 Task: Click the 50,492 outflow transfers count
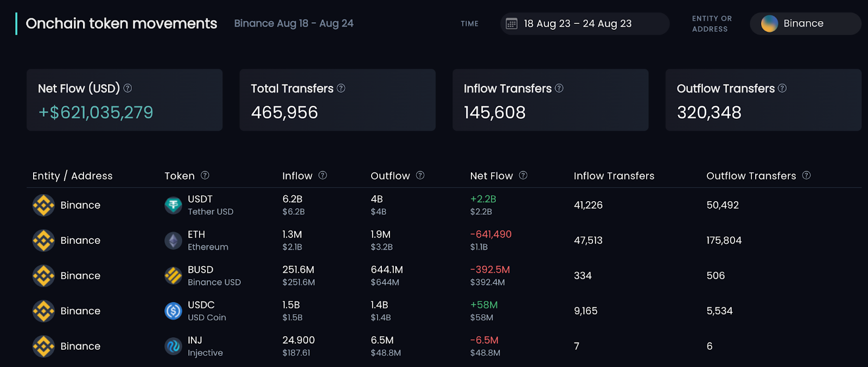pos(723,205)
